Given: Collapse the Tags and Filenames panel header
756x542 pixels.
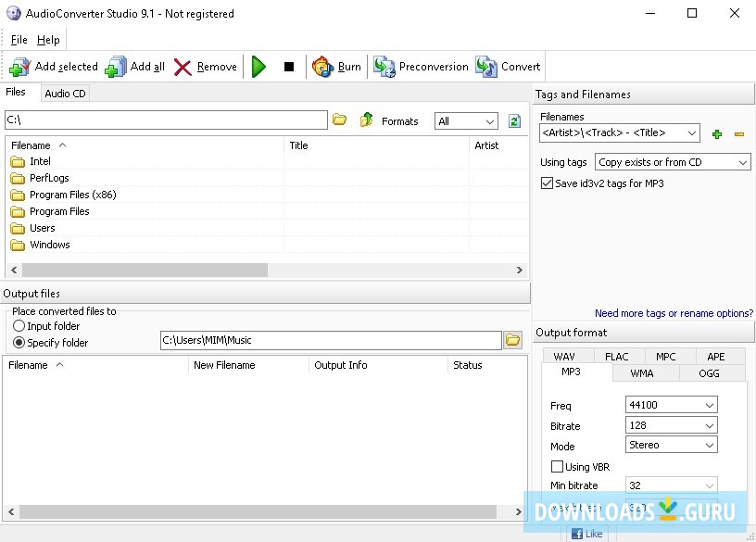Looking at the screenshot, I should click(644, 94).
